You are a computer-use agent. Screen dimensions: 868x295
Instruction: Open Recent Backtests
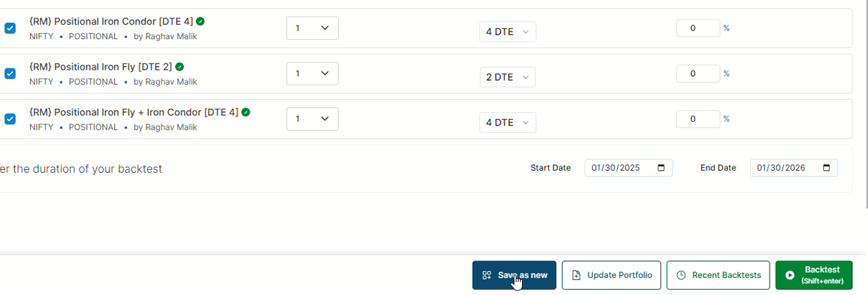pos(718,275)
